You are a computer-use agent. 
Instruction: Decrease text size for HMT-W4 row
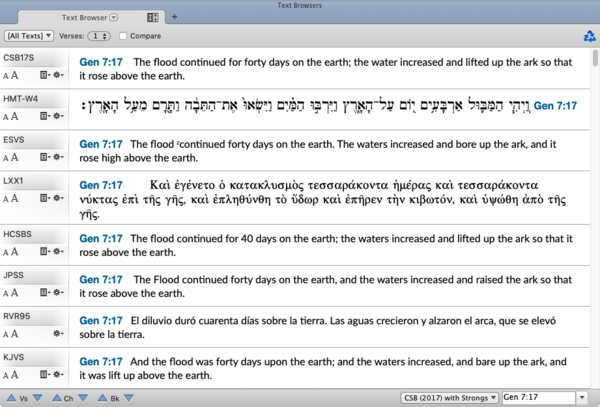pyautogui.click(x=5, y=117)
